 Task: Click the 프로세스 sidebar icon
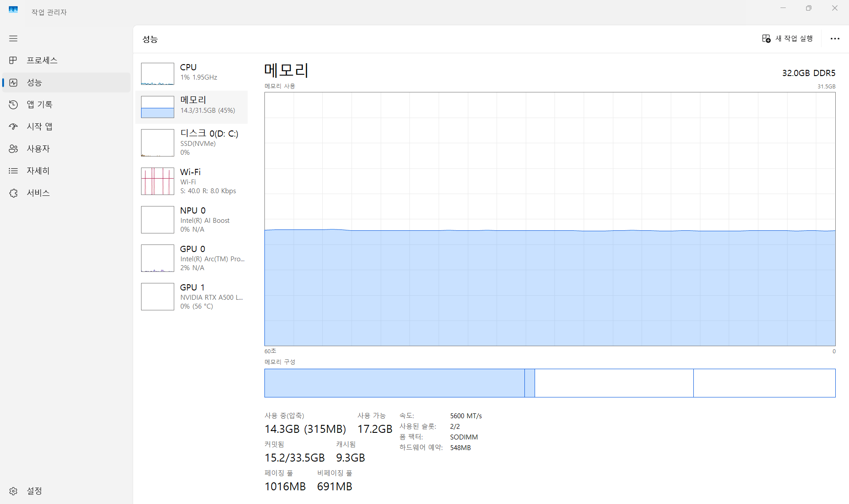(x=13, y=60)
